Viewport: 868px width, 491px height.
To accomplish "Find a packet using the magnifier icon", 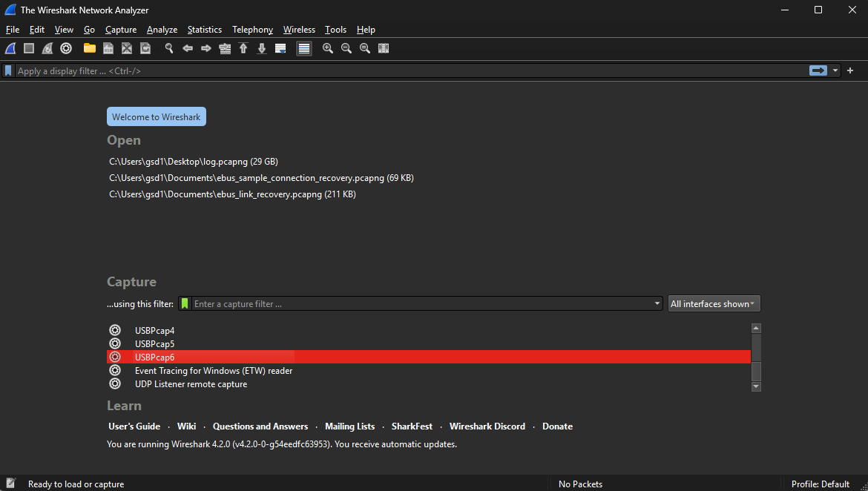I will pos(169,49).
